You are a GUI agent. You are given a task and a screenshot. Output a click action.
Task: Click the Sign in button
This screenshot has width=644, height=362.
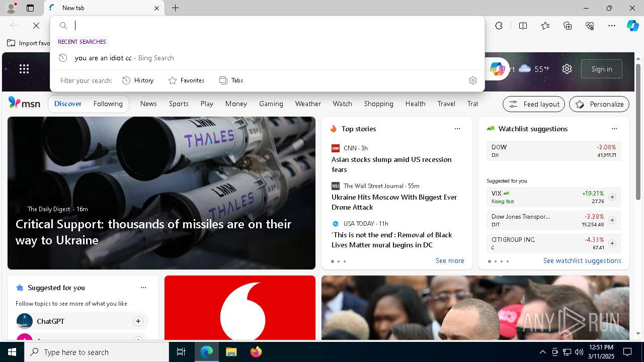(602, 69)
